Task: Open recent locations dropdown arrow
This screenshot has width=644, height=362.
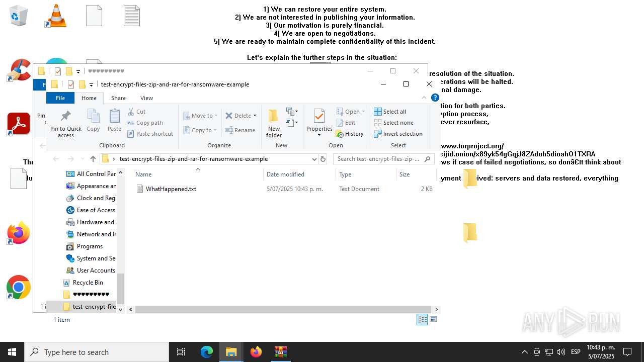Action: point(82,159)
